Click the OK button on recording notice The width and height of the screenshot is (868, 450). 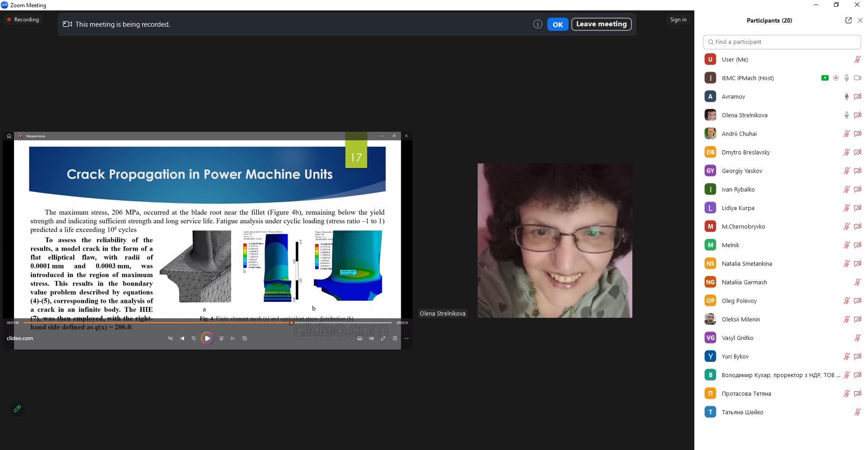(557, 24)
